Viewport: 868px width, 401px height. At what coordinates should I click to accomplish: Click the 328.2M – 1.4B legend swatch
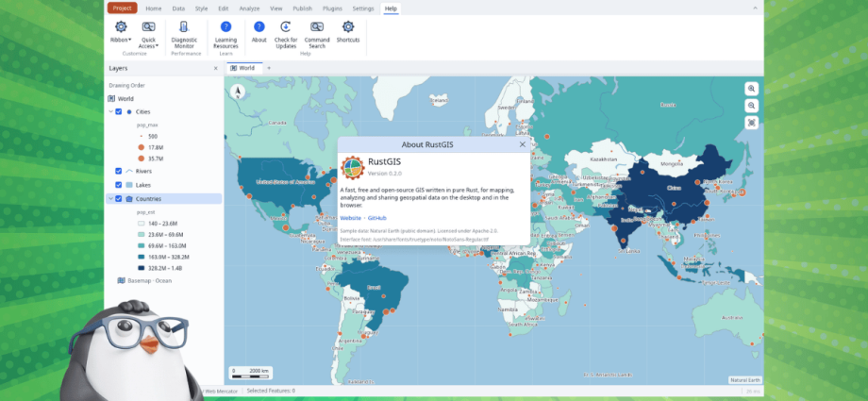(x=141, y=268)
